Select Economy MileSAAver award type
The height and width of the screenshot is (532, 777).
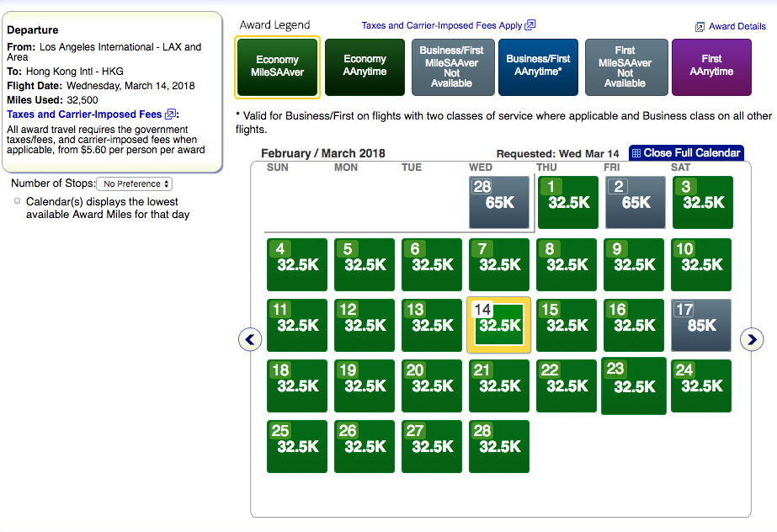[x=277, y=66]
